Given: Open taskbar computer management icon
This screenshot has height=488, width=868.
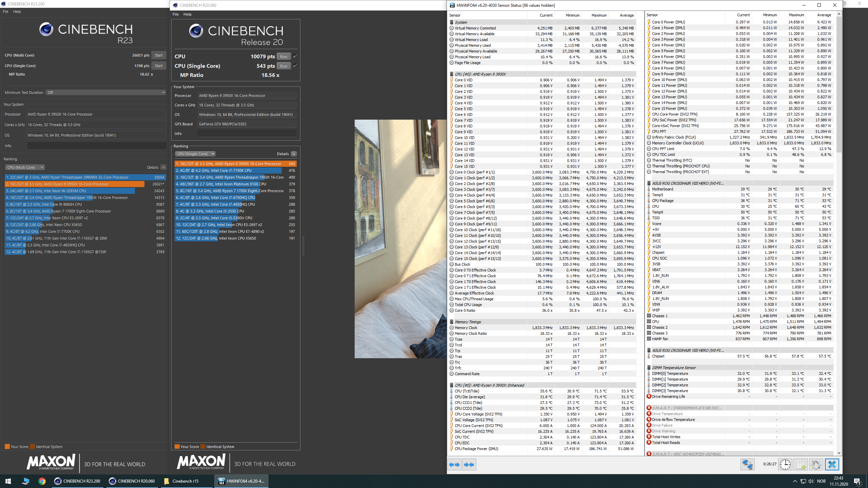Looking at the screenshot, I should (x=25, y=481).
